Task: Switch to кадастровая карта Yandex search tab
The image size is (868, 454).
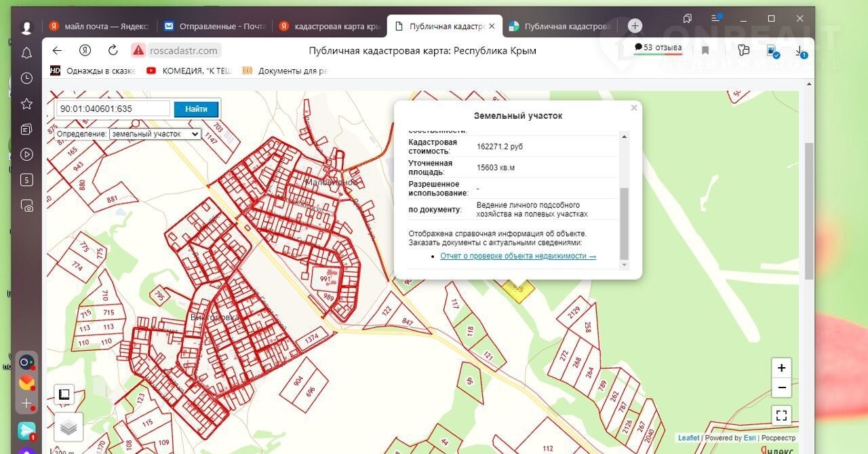Action: [330, 26]
